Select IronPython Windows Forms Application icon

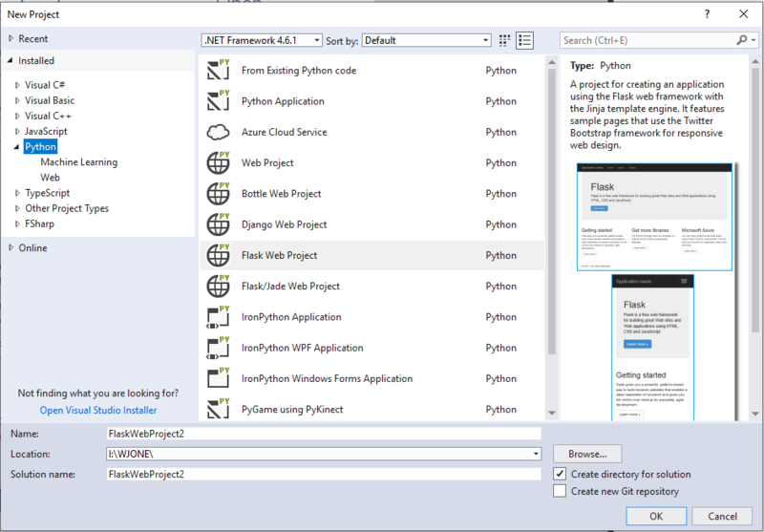tap(219, 378)
